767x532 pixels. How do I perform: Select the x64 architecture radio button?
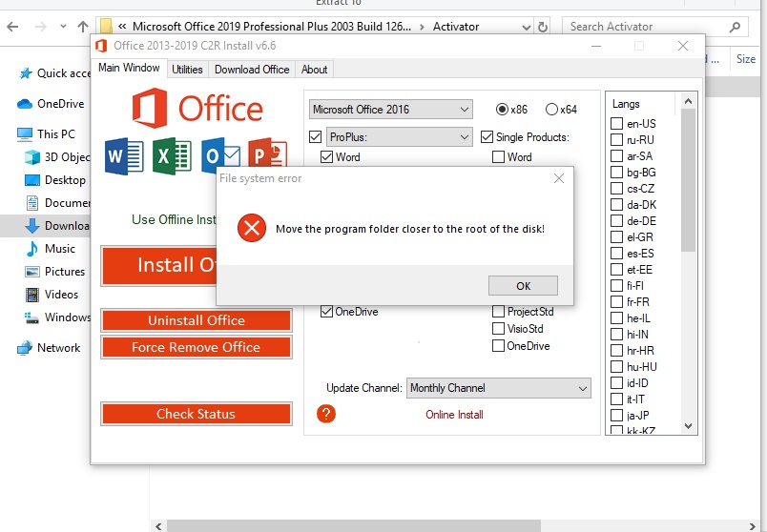click(551, 109)
